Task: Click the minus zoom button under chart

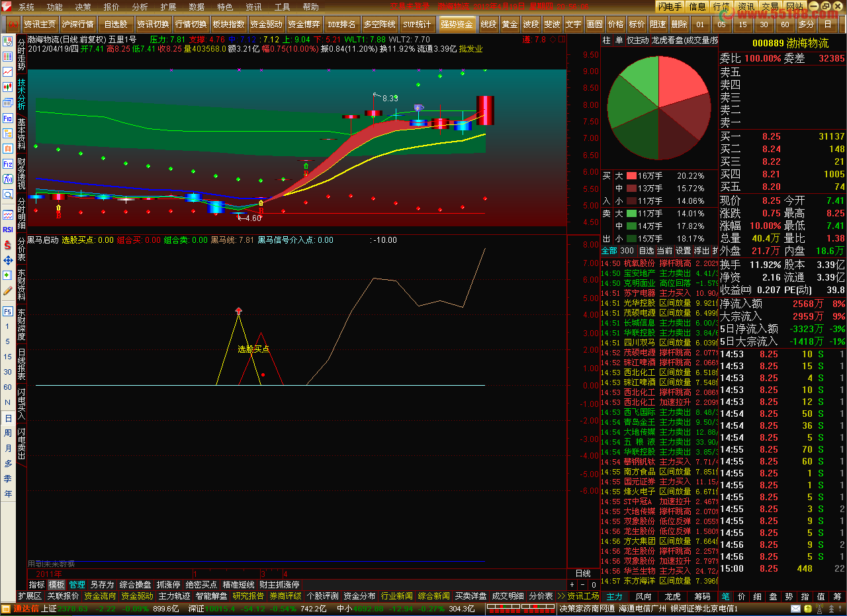Action: click(582, 585)
